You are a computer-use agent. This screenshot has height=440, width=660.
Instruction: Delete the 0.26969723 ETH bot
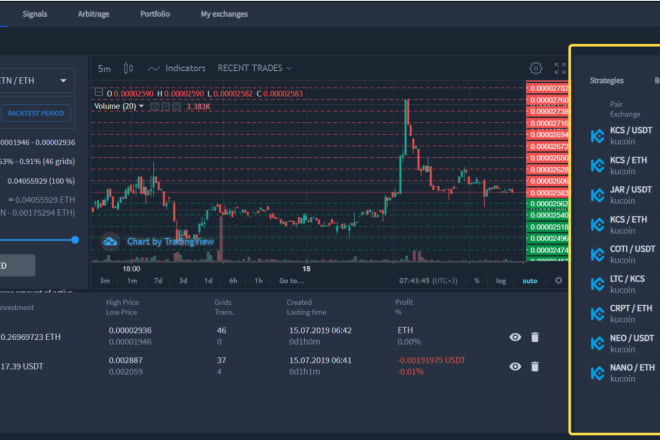point(535,337)
